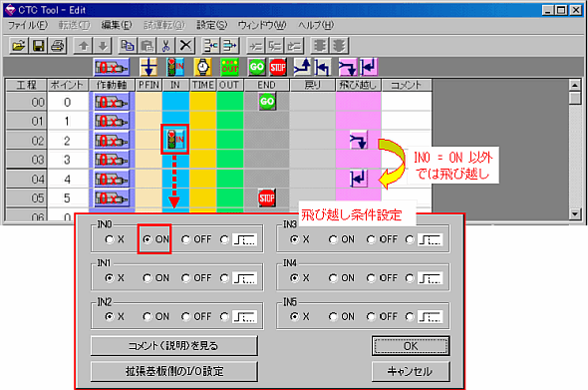This screenshot has width=588, height=390.
Task: Click the pink 飛び越し cell in row 00
Action: point(358,102)
